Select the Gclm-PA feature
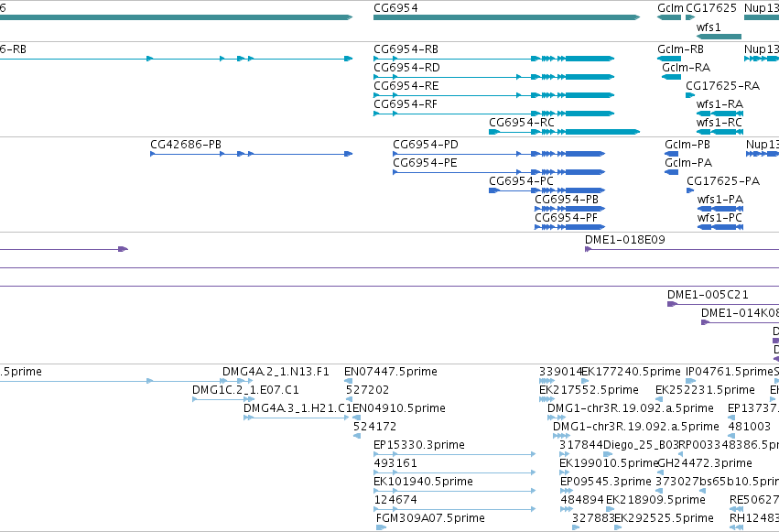 (x=672, y=172)
